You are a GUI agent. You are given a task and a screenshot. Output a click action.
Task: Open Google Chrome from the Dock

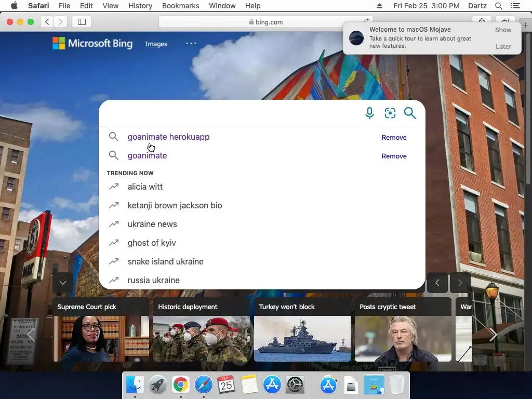(180, 385)
